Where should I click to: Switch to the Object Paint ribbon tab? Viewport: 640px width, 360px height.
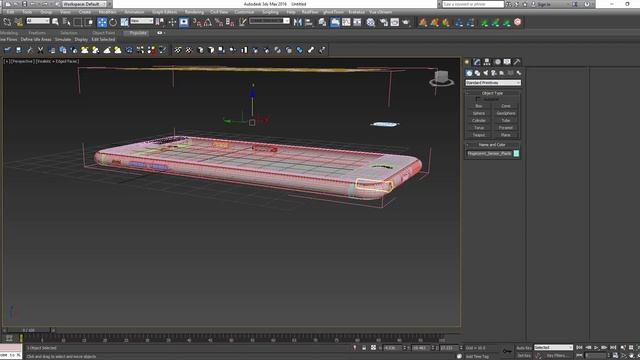click(104, 33)
